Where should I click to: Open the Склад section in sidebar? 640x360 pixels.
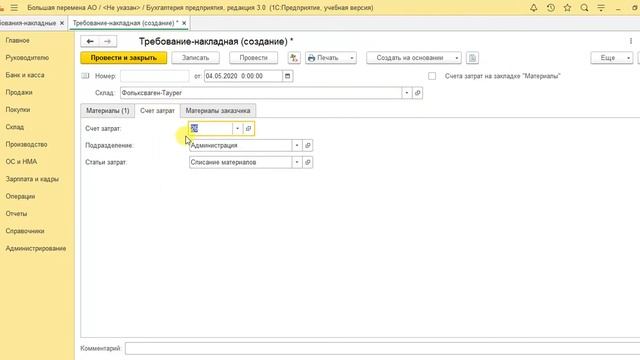coord(15,127)
